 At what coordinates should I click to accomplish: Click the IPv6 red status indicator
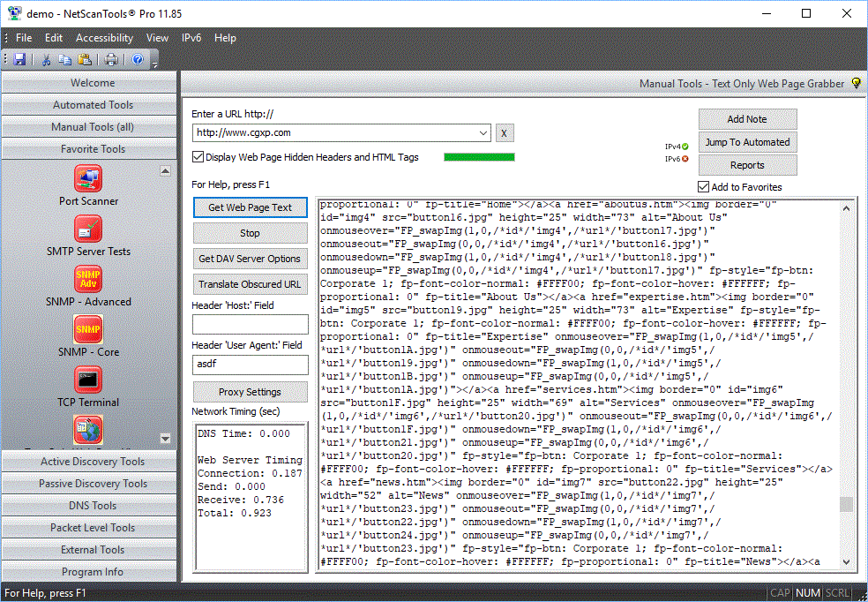point(685,158)
